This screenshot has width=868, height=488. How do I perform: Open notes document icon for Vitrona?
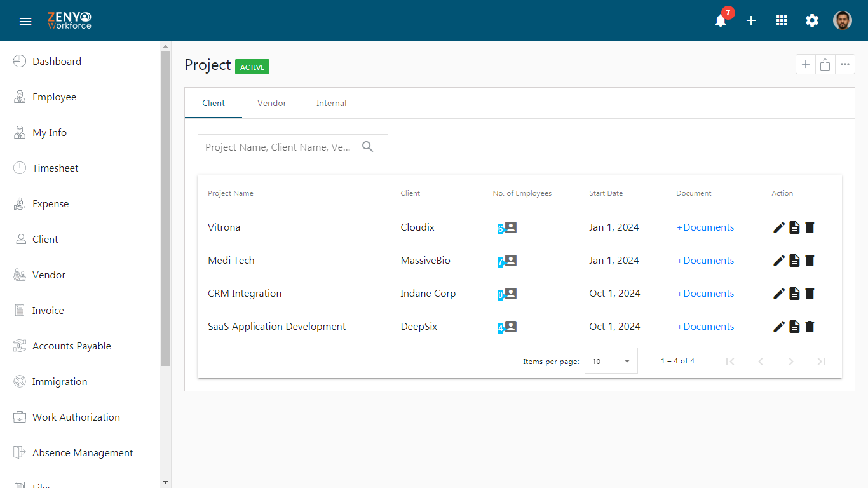pyautogui.click(x=794, y=227)
